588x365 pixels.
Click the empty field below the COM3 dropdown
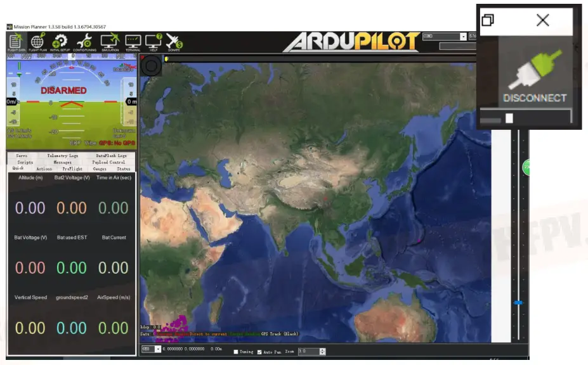click(x=457, y=46)
